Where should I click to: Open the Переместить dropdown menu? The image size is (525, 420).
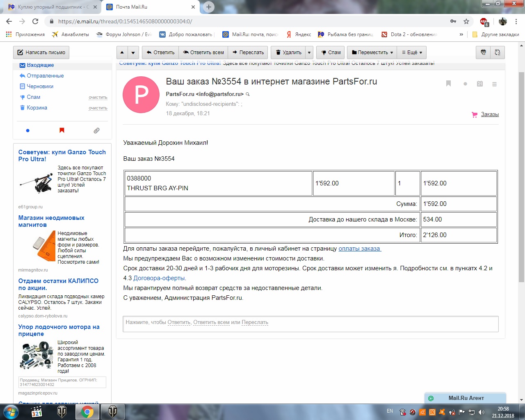click(372, 52)
